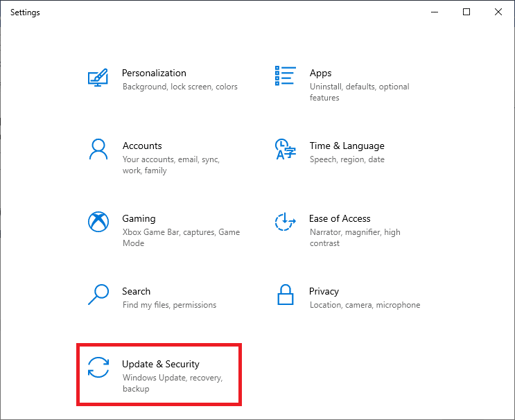This screenshot has width=515, height=420.
Task: Minimize the Settings window
Action: pyautogui.click(x=435, y=12)
